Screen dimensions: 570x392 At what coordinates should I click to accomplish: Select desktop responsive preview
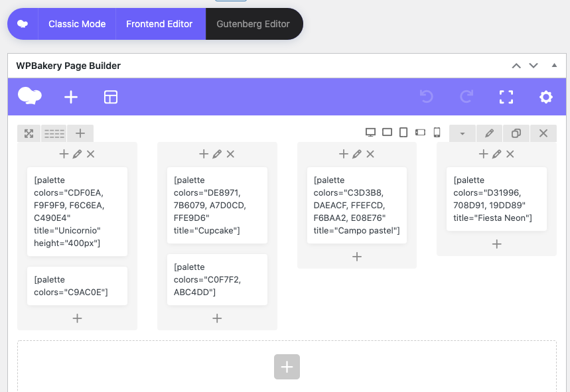[x=370, y=132]
